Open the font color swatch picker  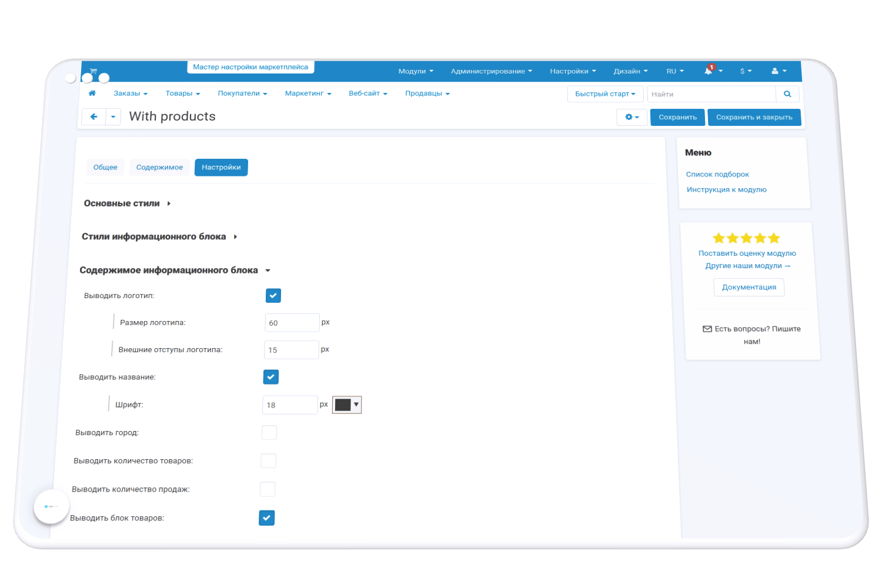click(347, 405)
